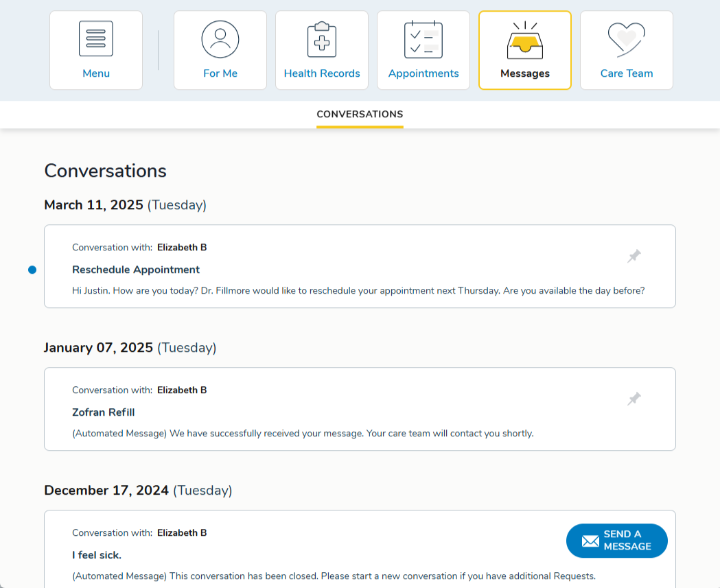Switch to the CONVERSATIONS tab

[x=360, y=114]
